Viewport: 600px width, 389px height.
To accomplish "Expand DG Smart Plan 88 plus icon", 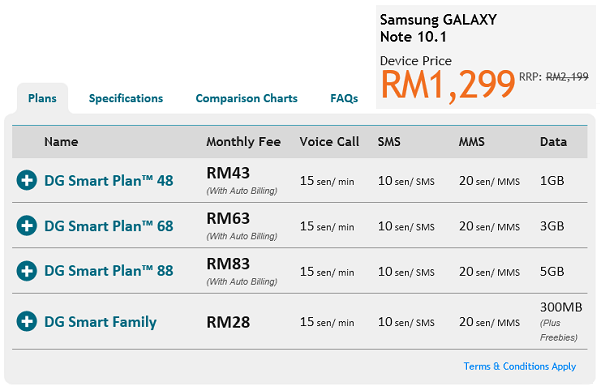I will (27, 271).
